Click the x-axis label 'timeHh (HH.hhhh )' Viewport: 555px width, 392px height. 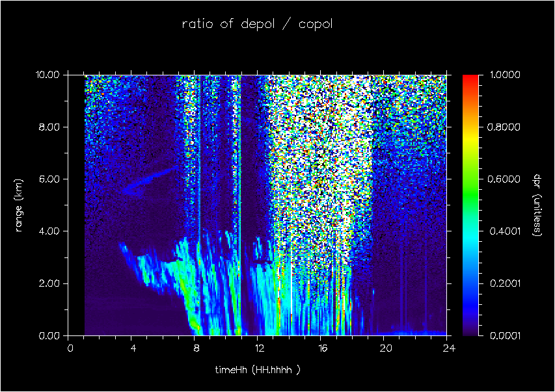(x=257, y=370)
